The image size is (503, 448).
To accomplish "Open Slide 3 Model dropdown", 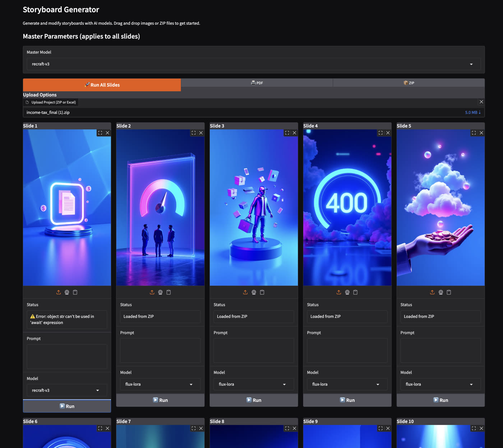I will pyautogui.click(x=254, y=384).
